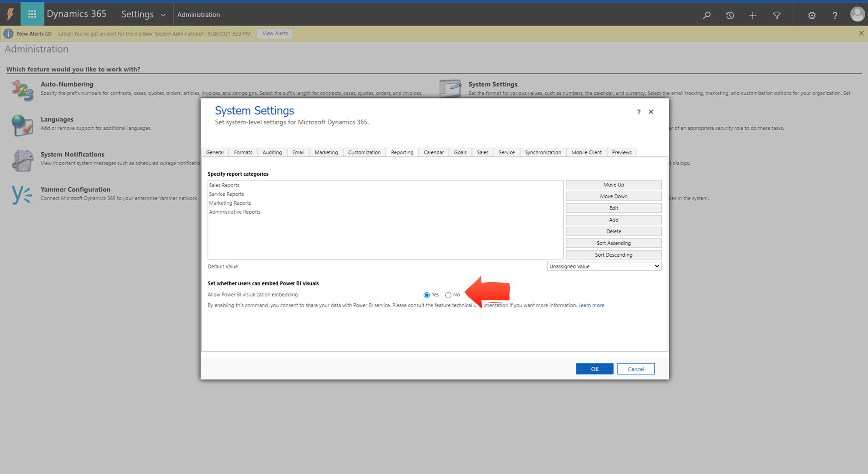Select No for Power BI embedding
The height and width of the screenshot is (474, 868).
(x=448, y=295)
